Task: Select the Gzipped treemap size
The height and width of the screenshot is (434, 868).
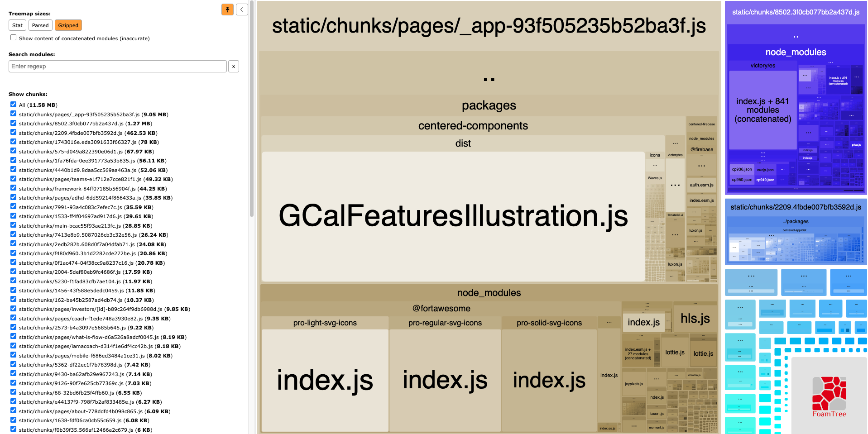Action: pos(68,25)
